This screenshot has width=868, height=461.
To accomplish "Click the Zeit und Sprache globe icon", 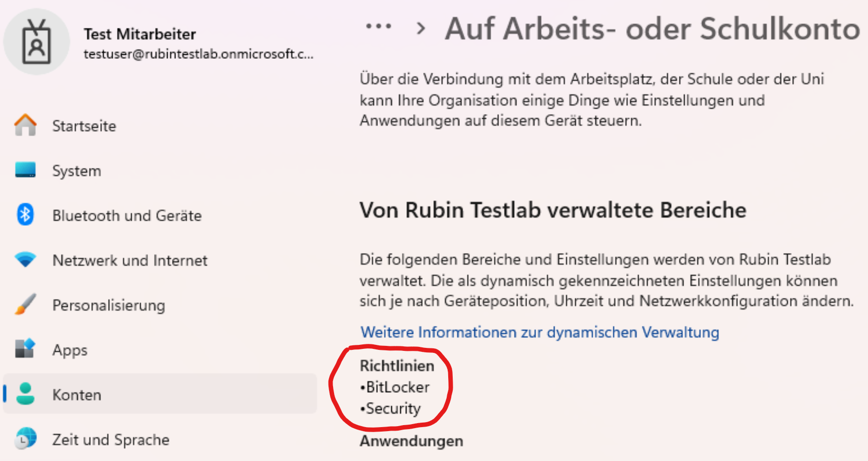I will (25, 439).
